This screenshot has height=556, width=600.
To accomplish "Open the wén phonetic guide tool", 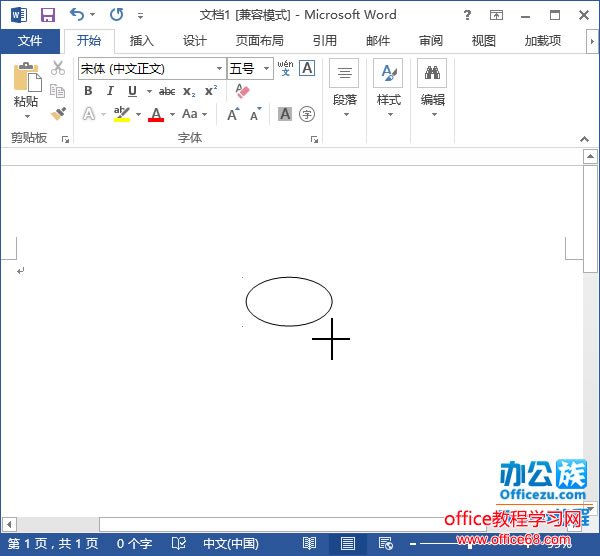I will [285, 68].
